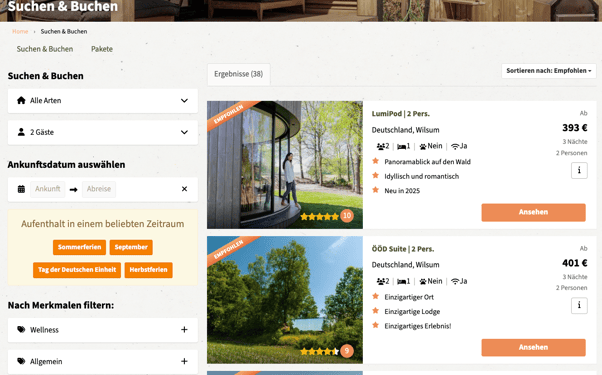Choose the Sommerferien period button
602x375 pixels.
pyautogui.click(x=79, y=247)
